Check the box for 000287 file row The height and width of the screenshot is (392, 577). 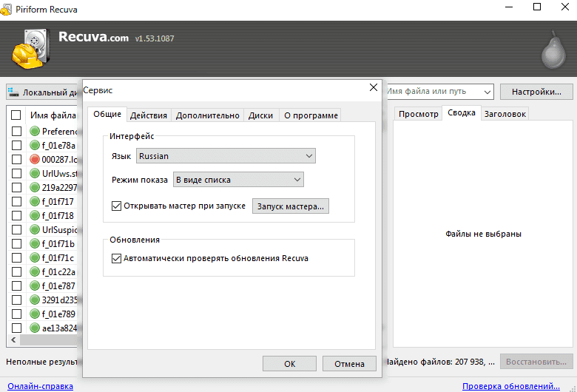pos(16,159)
